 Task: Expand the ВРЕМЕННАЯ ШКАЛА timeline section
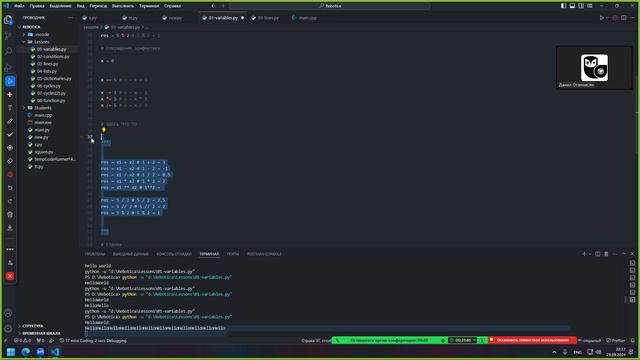(41, 333)
